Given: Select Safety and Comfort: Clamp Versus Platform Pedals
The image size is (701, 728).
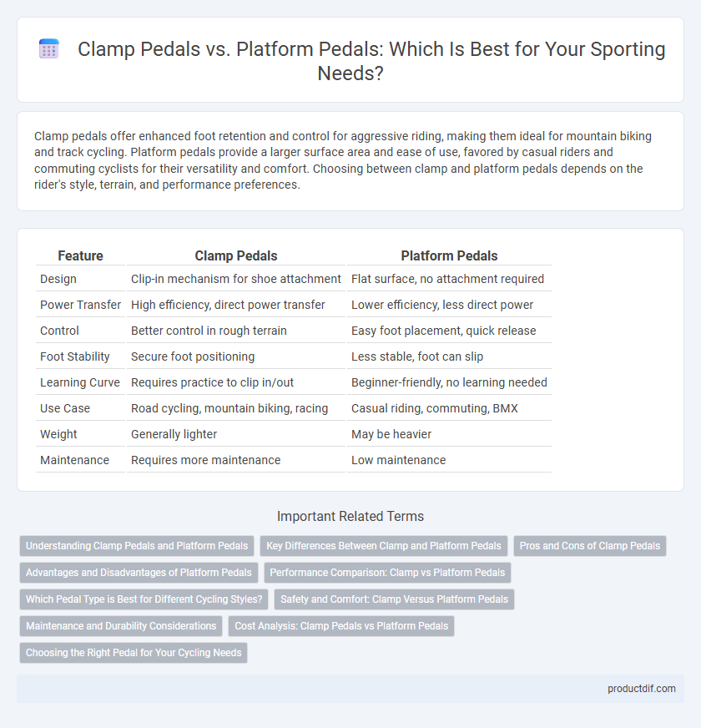Looking at the screenshot, I should [x=394, y=599].
